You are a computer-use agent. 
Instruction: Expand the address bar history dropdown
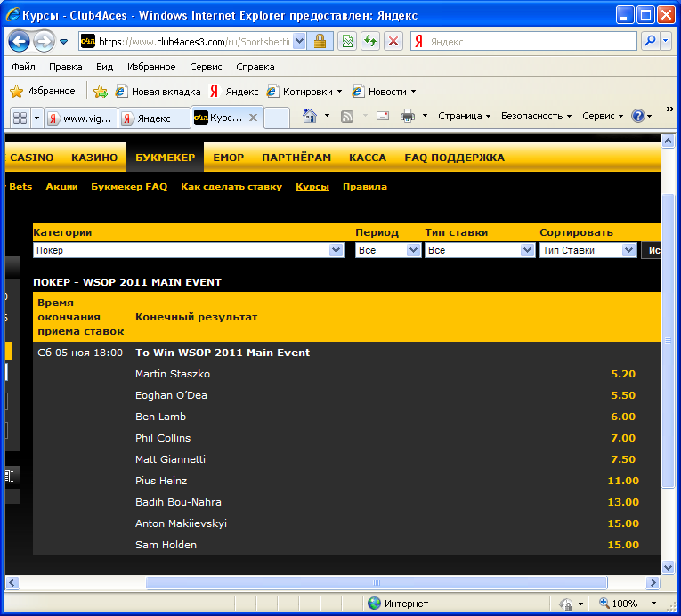[x=299, y=42]
